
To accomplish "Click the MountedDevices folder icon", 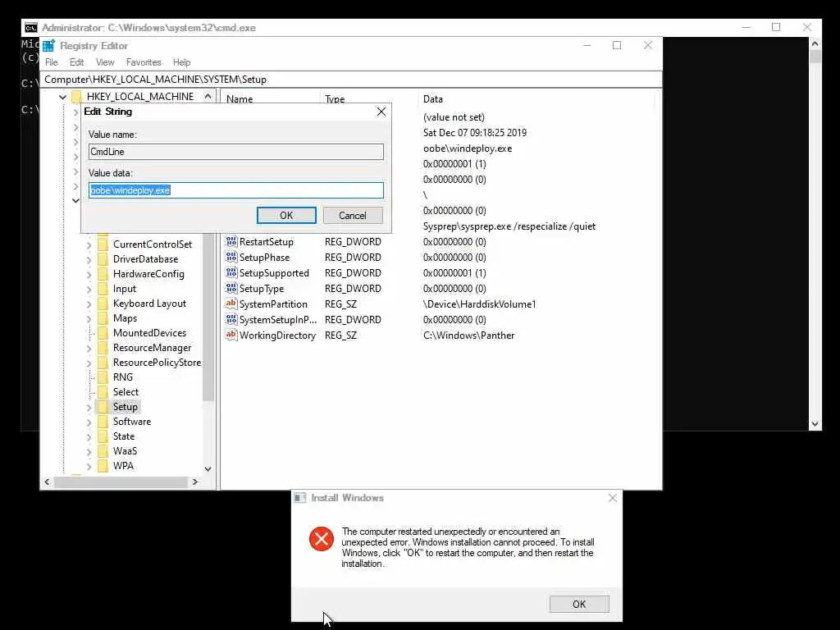I will 103,333.
